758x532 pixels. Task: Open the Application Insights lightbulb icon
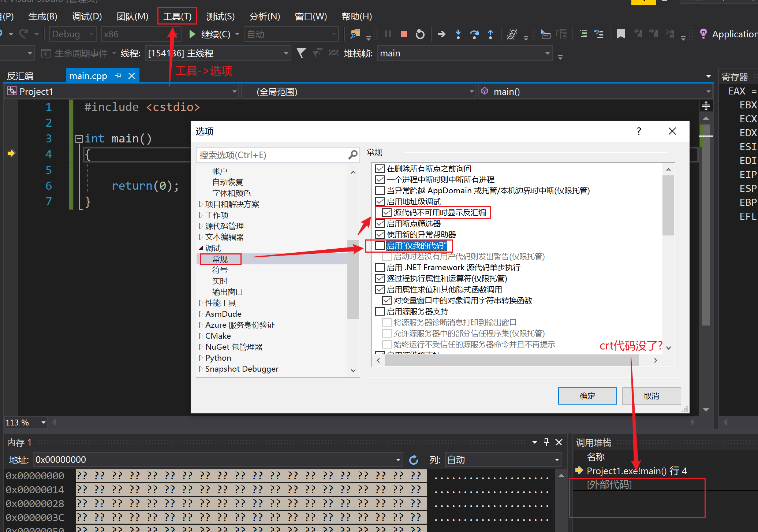[x=703, y=34]
